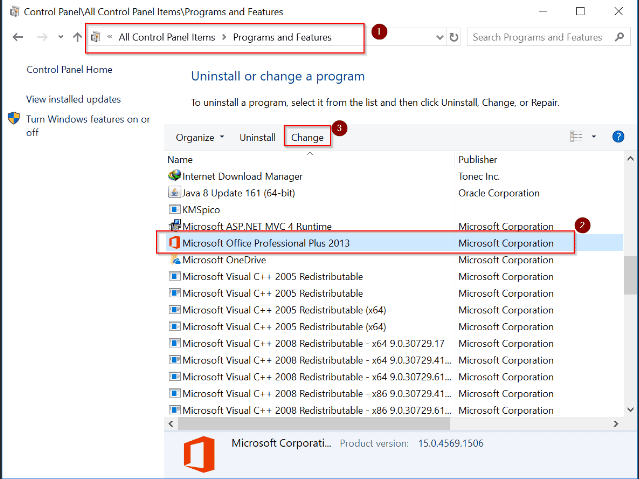
Task: Click the Visual C++ 2008 x64 9.0.30729.17 icon
Action: pyautogui.click(x=174, y=343)
